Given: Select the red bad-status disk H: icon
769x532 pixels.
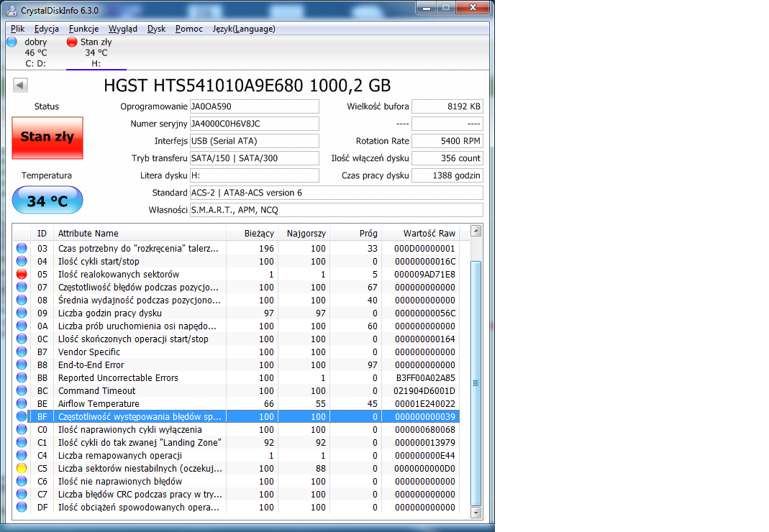Looking at the screenshot, I should (72, 42).
